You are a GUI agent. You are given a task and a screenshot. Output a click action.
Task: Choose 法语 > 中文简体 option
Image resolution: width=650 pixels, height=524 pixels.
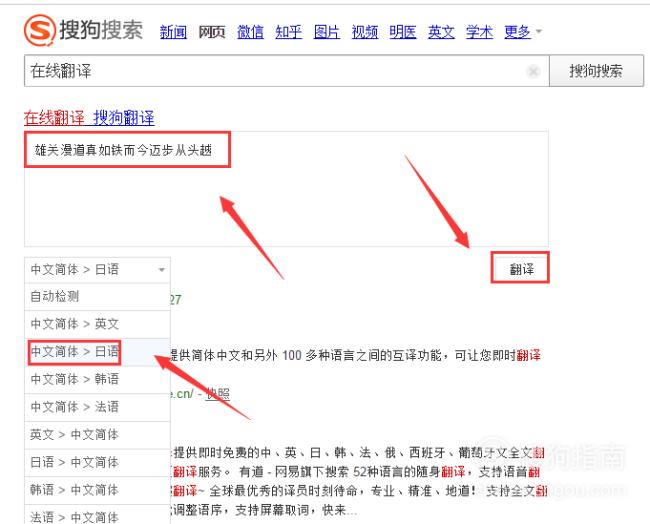tap(97, 515)
